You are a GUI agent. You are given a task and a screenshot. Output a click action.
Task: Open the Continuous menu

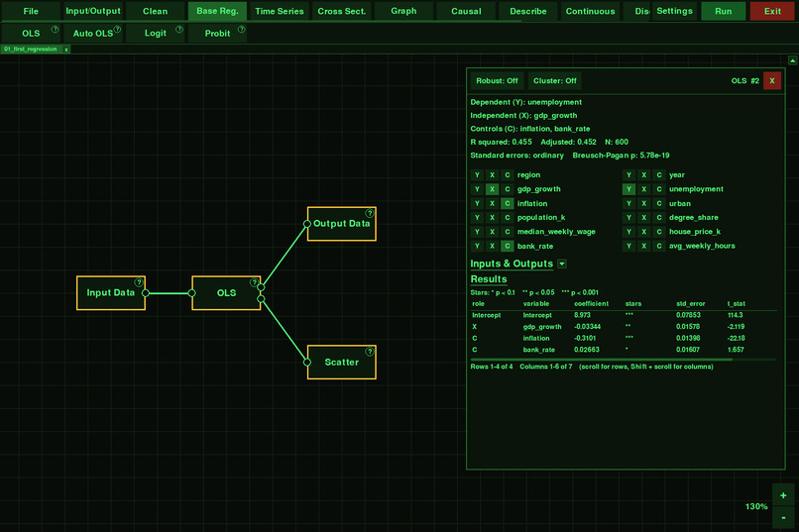(590, 11)
